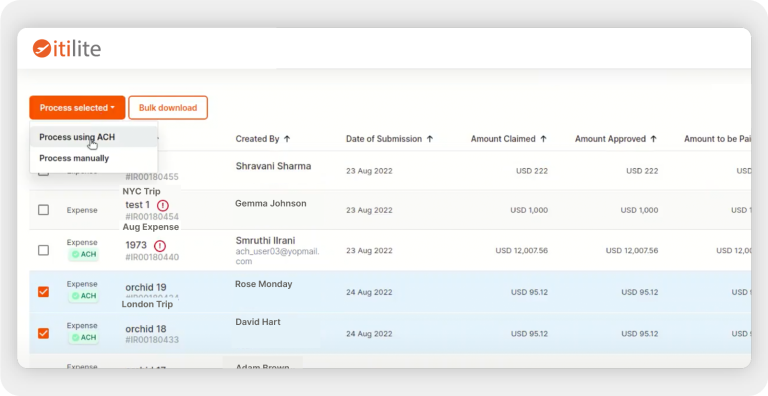Screen dimensions: 768x396
Task: Click report ID #IR00180440
Action: 152,257
